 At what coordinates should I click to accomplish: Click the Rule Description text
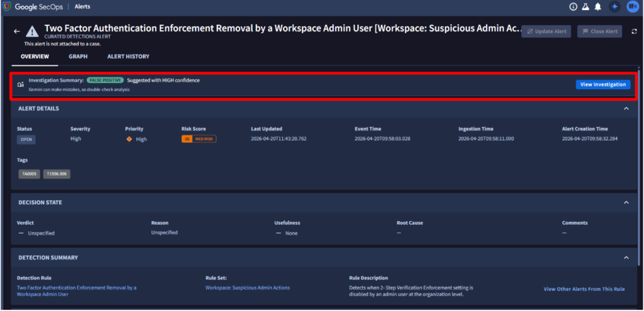411,291
